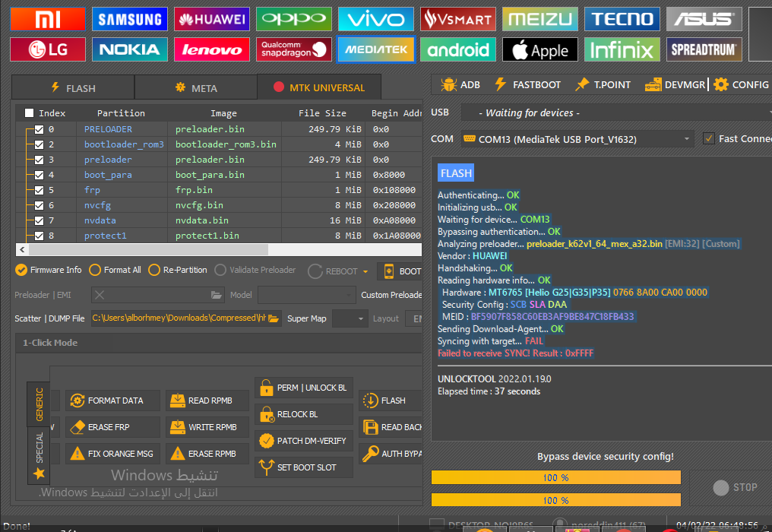Select the Meizu brand logo
This screenshot has width=772, height=532.
pos(540,19)
